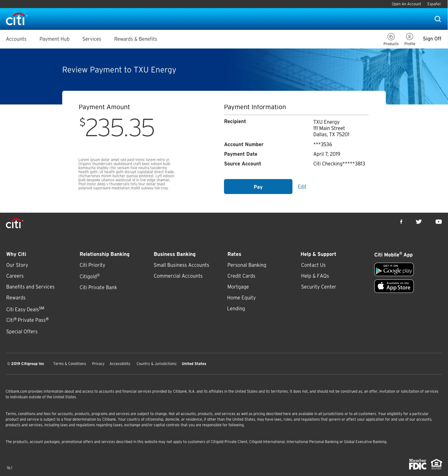
Task: Click Open An Account link
Action: [406, 4]
